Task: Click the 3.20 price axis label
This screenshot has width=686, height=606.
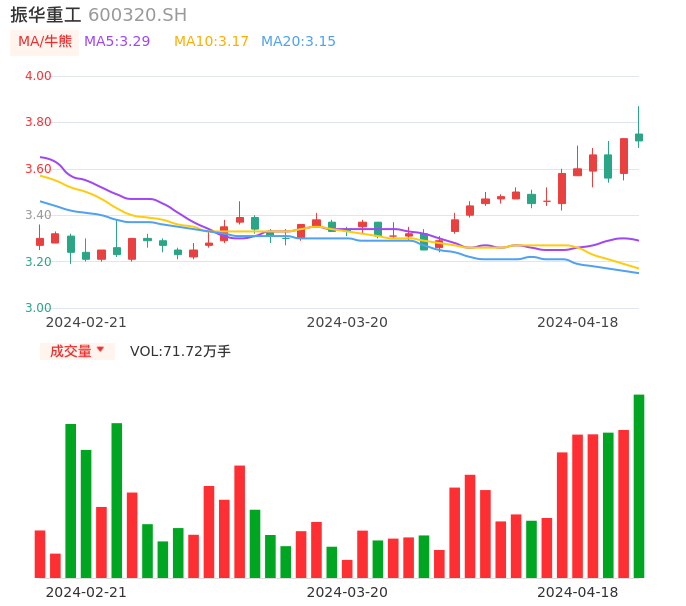Action: (x=38, y=262)
